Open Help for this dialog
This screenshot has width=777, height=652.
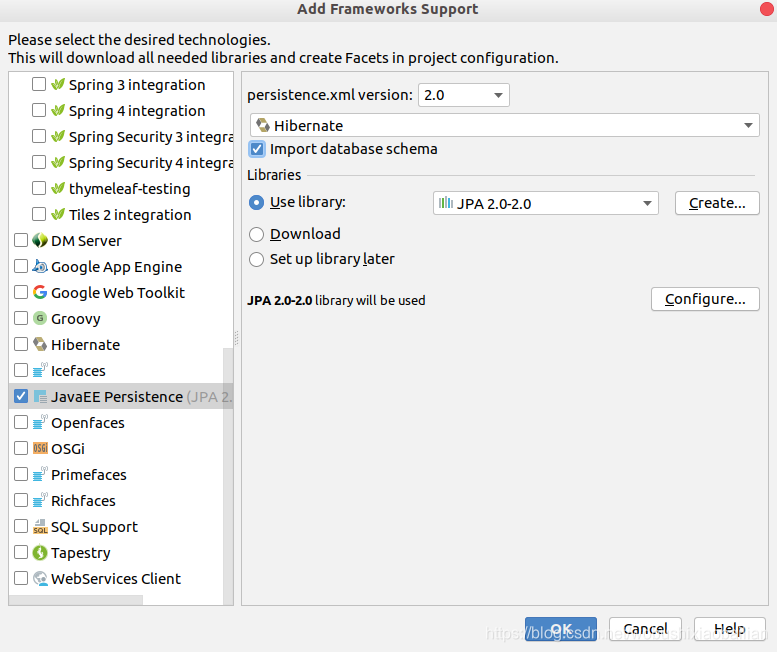point(729,629)
